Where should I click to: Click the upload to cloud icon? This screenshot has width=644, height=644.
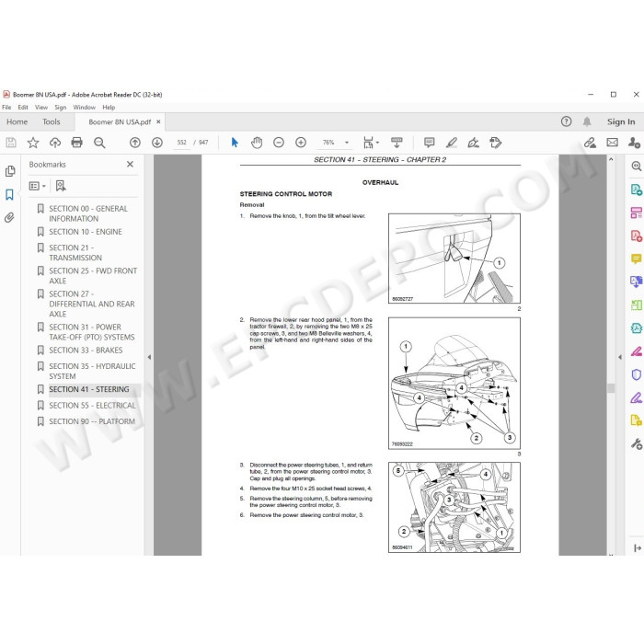pos(55,143)
